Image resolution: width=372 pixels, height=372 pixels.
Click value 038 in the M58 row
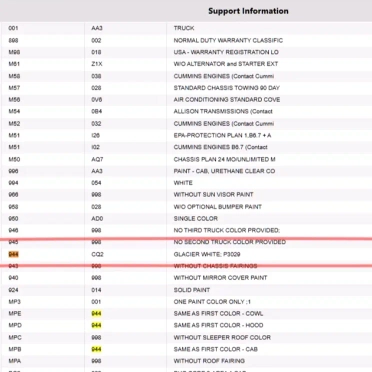[96, 76]
